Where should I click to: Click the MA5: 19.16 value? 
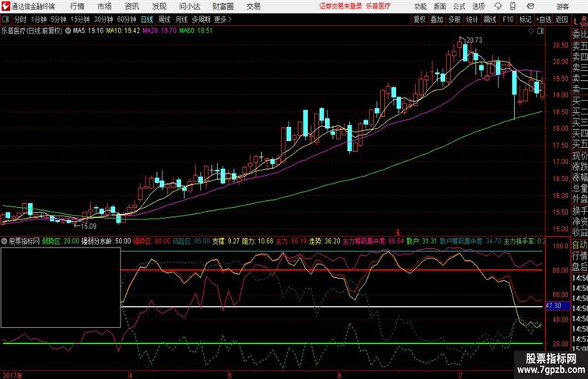(x=88, y=31)
